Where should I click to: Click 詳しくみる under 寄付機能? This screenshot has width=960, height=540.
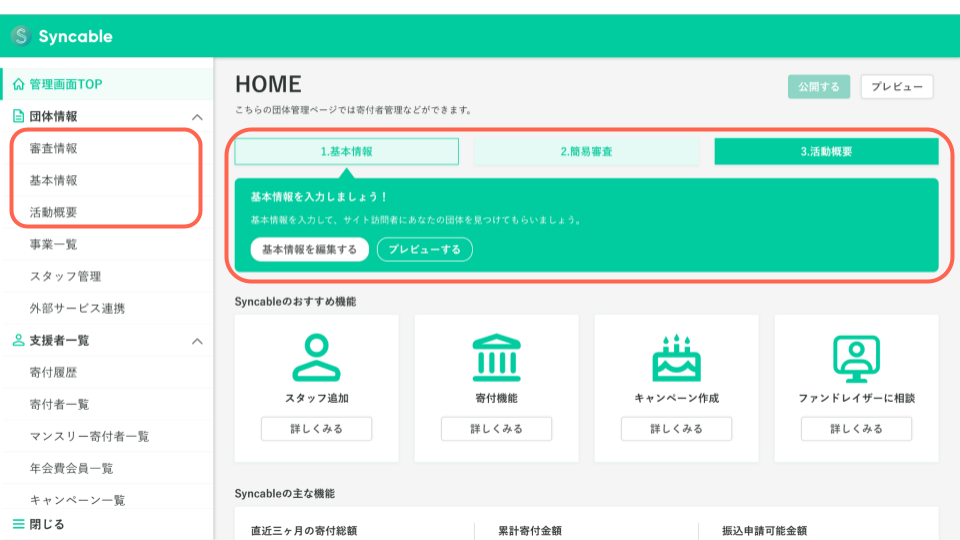click(497, 429)
